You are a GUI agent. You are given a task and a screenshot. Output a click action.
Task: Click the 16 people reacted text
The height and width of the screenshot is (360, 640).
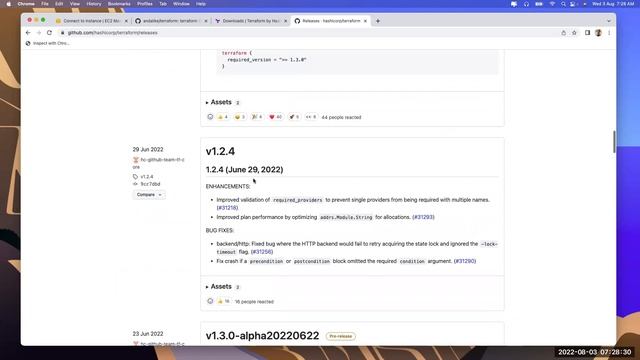(254, 302)
